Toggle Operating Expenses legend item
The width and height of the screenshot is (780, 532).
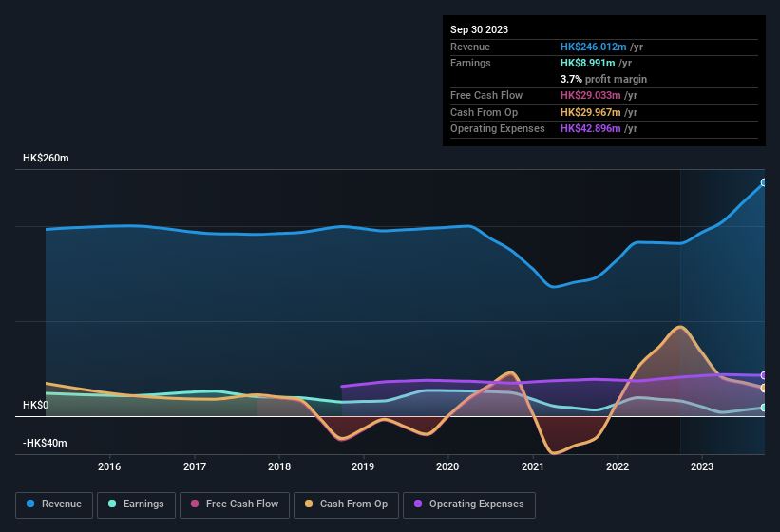coord(469,504)
